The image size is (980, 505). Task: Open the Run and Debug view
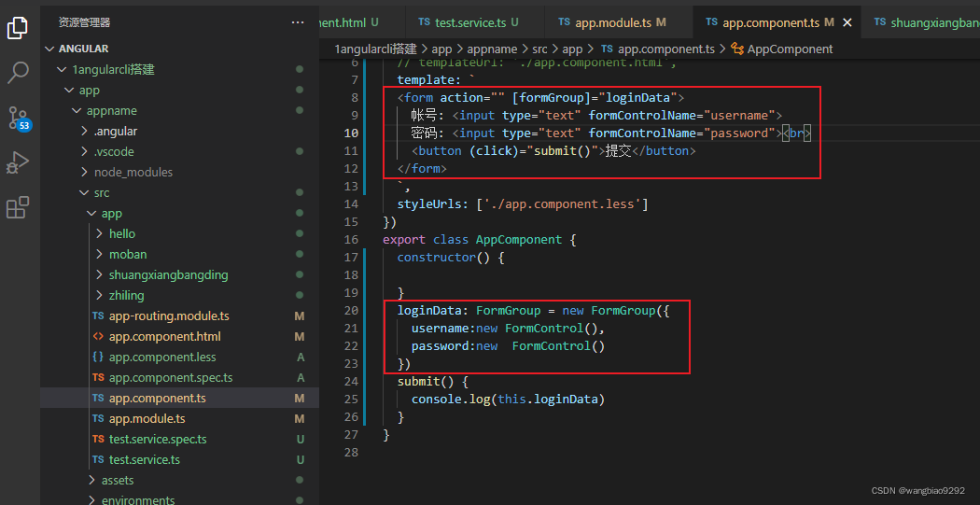pyautogui.click(x=18, y=162)
